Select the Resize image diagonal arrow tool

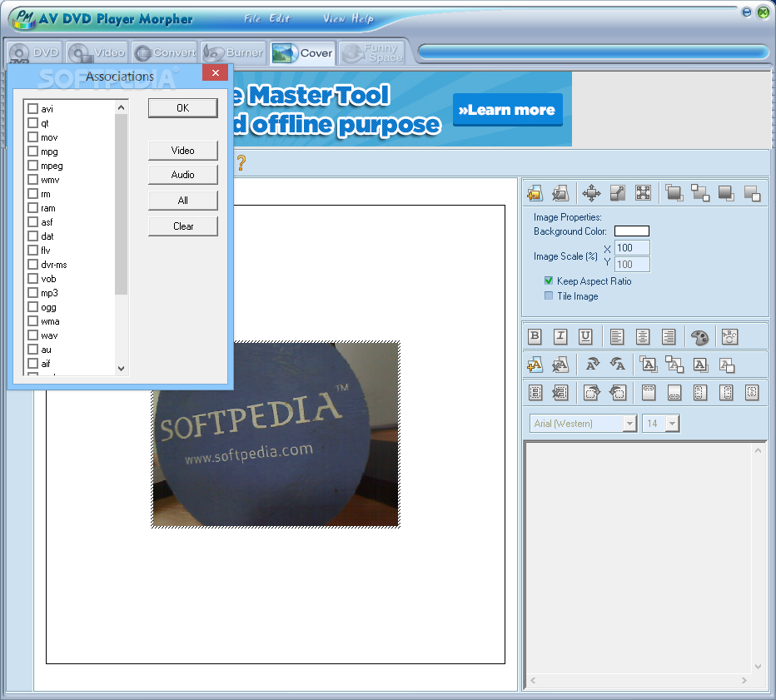point(617,193)
